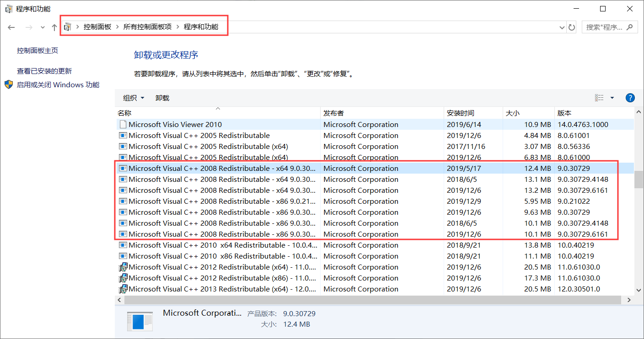Go back using the back arrow
644x339 pixels.
point(11,27)
